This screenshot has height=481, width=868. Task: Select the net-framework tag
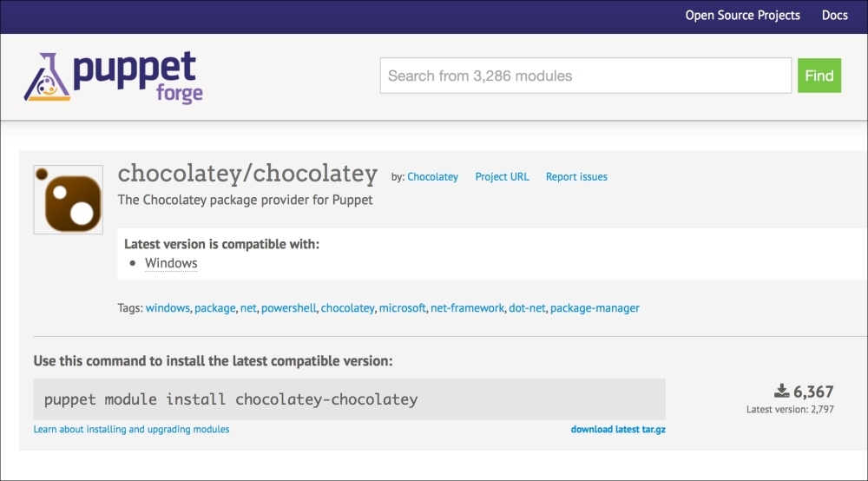[x=467, y=308]
